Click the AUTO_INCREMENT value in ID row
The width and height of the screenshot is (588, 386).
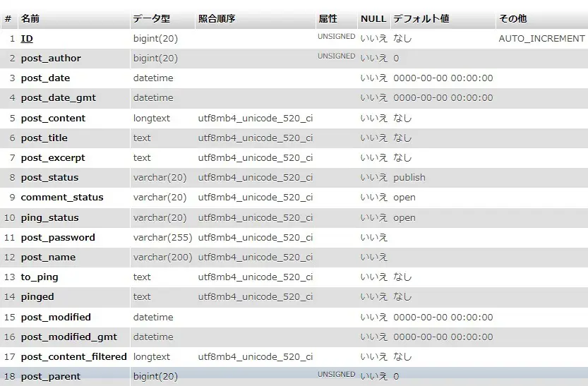(x=541, y=39)
